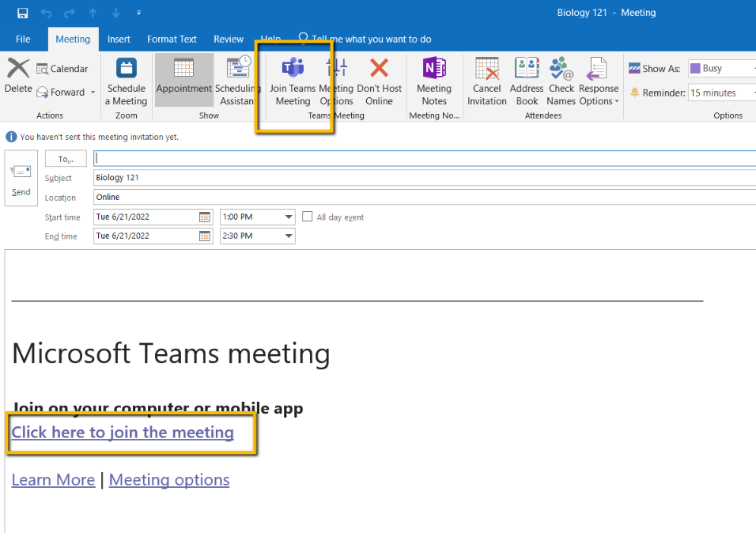The image size is (756, 533).
Task: Forward this meeting
Action: [61, 93]
